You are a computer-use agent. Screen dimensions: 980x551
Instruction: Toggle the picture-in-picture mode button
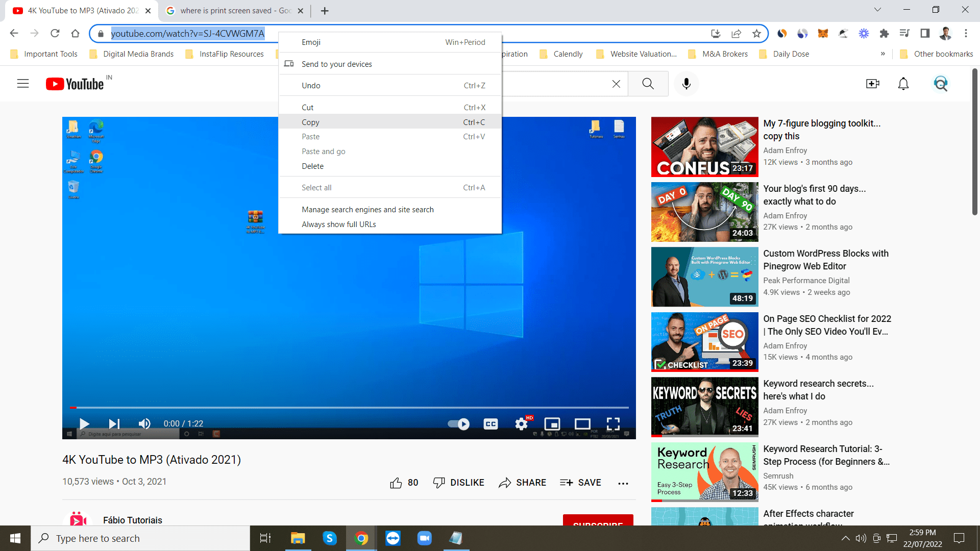click(x=552, y=424)
